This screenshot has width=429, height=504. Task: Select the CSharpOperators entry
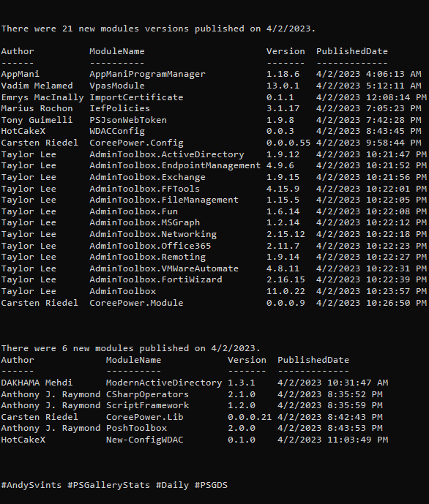tap(147, 394)
